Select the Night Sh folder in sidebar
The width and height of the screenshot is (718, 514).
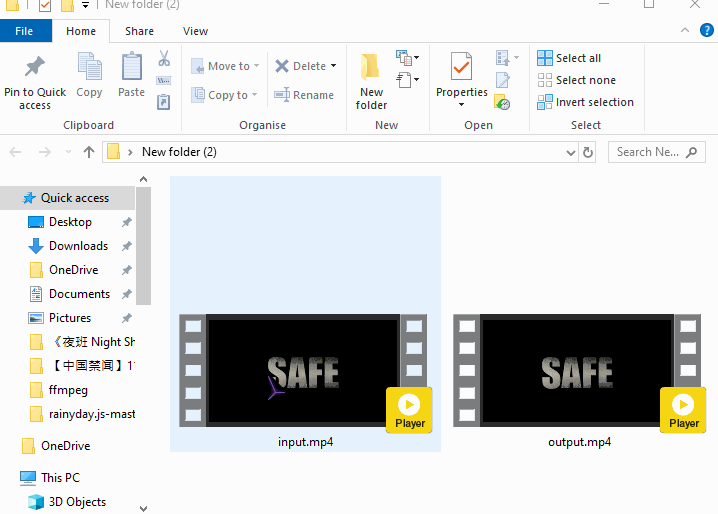tap(93, 342)
